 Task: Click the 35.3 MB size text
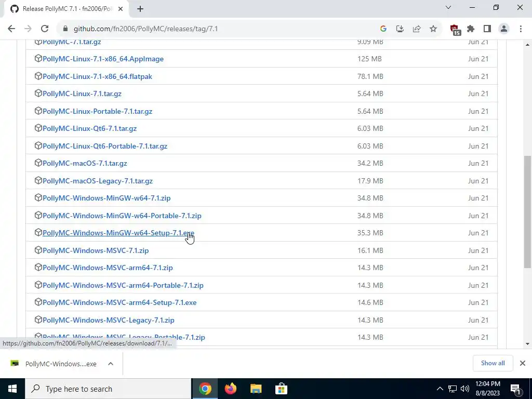370,233
